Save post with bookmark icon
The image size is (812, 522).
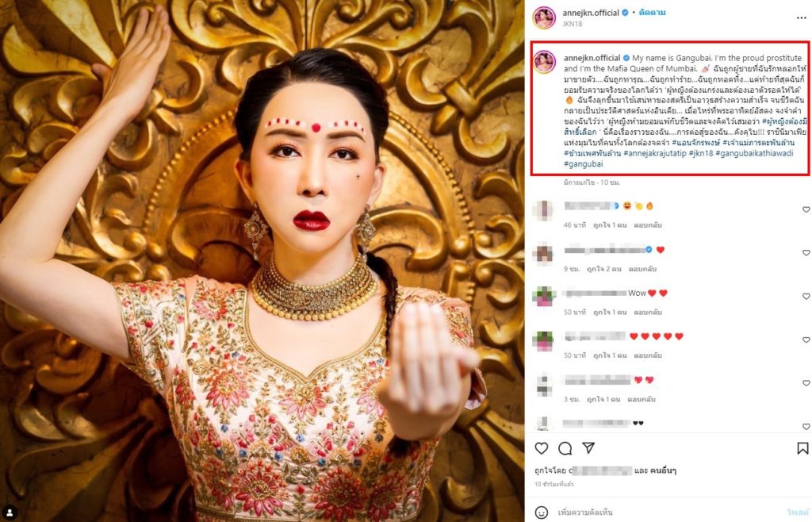coord(802,448)
